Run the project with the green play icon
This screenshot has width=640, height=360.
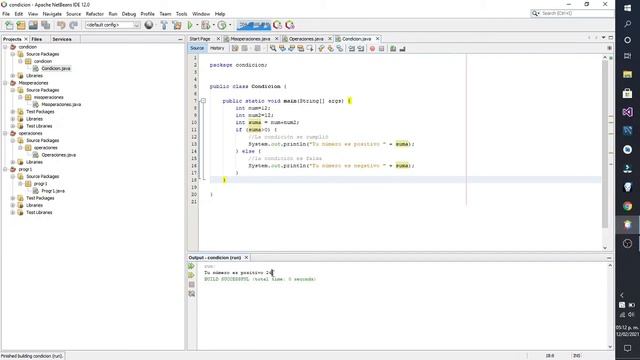coord(190,25)
